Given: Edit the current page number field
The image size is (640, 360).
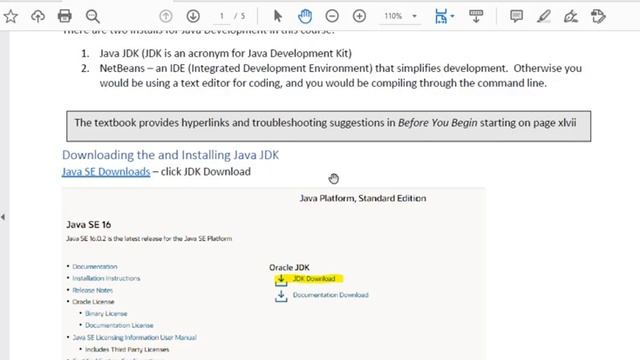Looking at the screenshot, I should pos(222,16).
